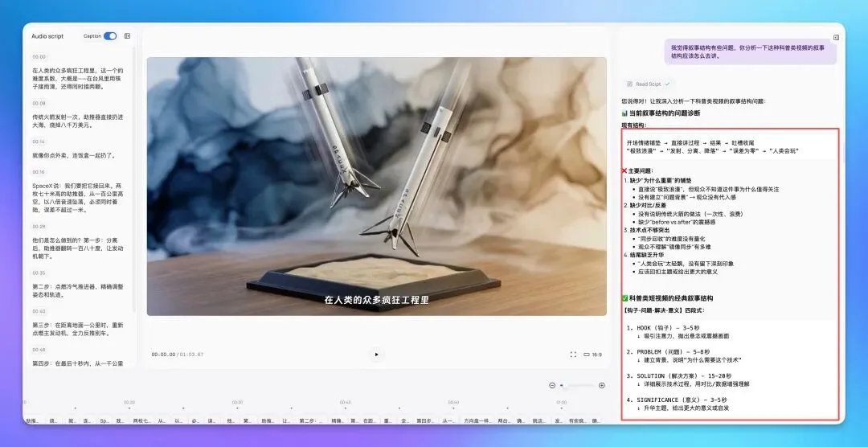Seek to 00:50 on timeline ruler

click(x=453, y=402)
